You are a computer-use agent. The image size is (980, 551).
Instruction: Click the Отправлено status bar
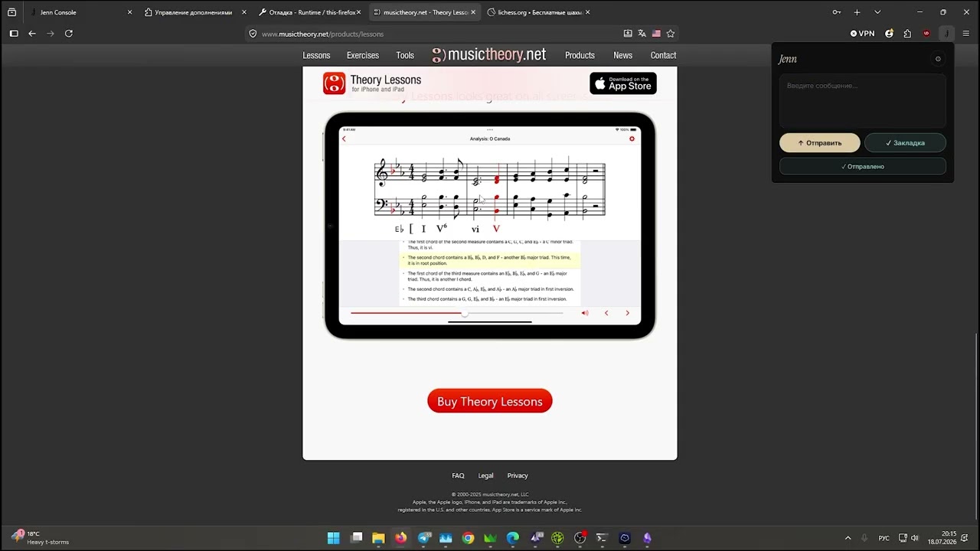[863, 166]
